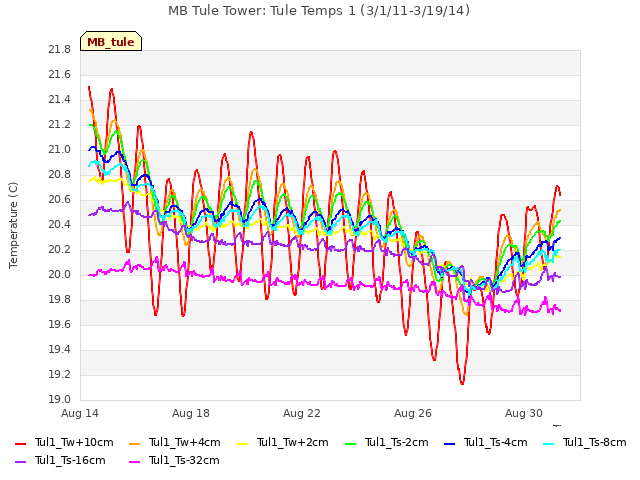
Task: Select the Tul1_Tw+4cm legend label
Action: (185, 442)
